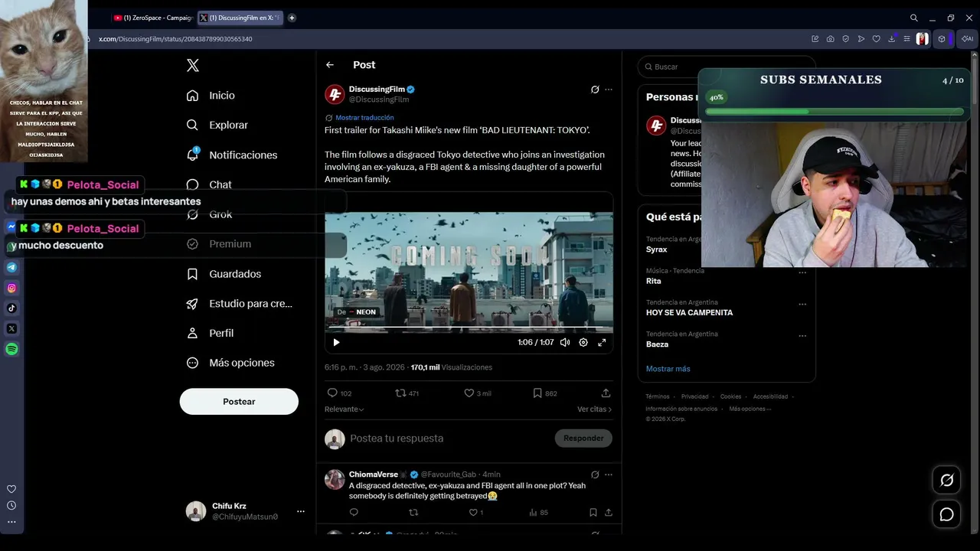980x551 pixels.
Task: Open browser sidebar history clock
Action: pos(11,505)
